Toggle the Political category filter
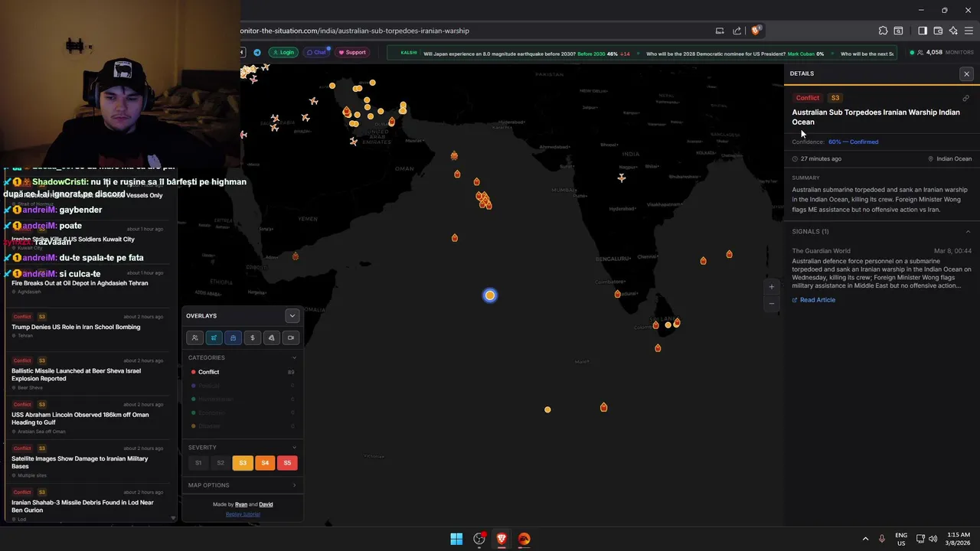This screenshot has width=980, height=551. 243,386
